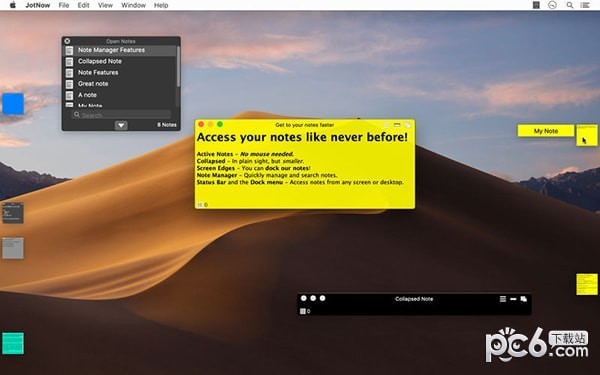Image resolution: width=600 pixels, height=375 pixels.
Task: Close the Open Notes manager panel
Action: [67, 41]
